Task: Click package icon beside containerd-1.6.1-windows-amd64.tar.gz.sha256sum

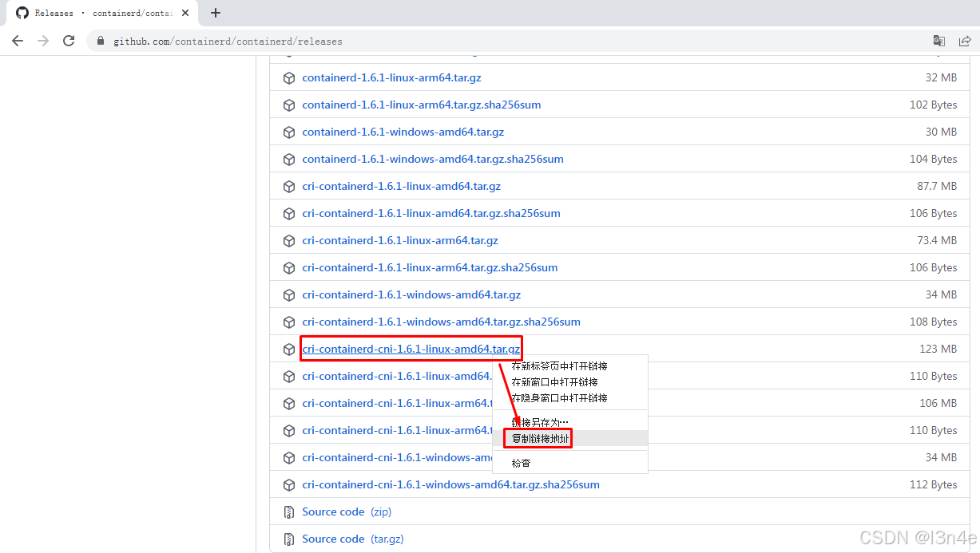Action: (289, 160)
